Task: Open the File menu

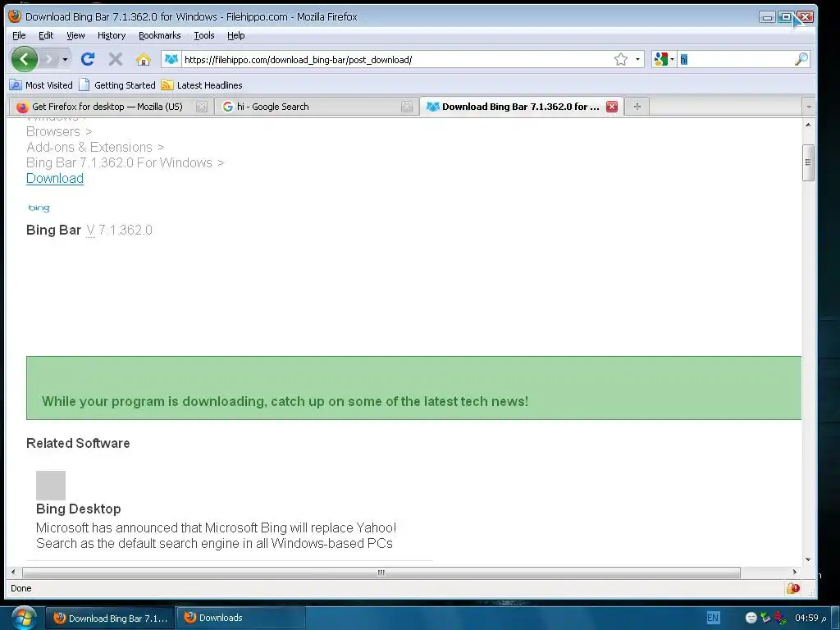Action: (x=19, y=35)
